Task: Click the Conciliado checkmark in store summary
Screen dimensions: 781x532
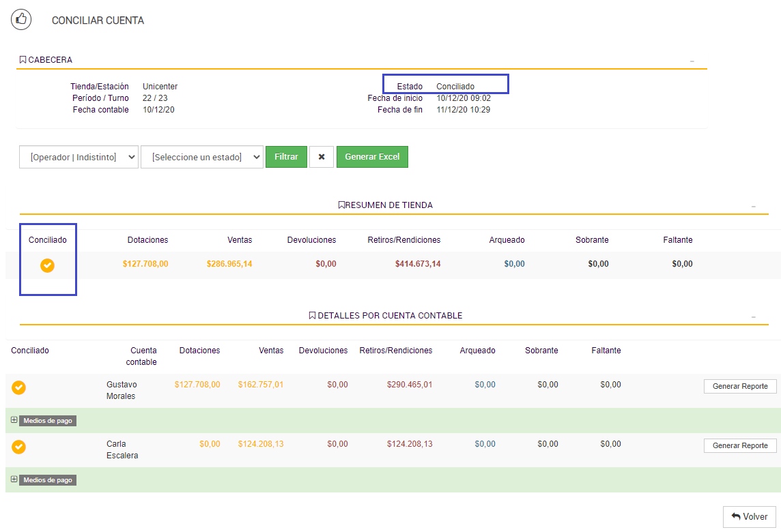Action: point(47,265)
